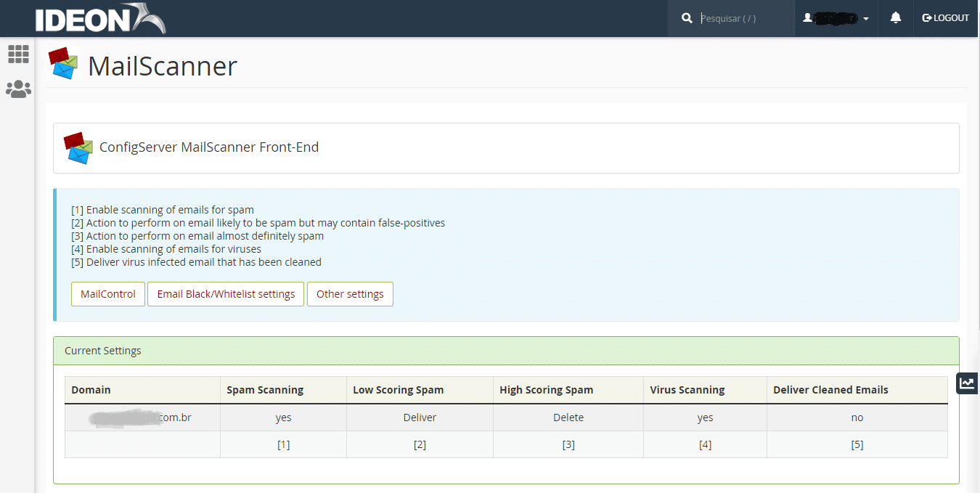
Task: Open the users icon in the left sidebar
Action: pyautogui.click(x=17, y=89)
